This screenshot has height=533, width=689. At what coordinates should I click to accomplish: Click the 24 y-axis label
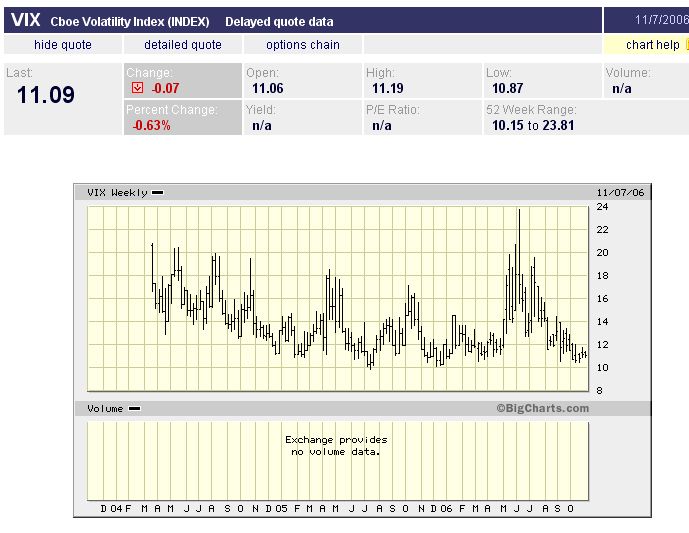tap(602, 207)
